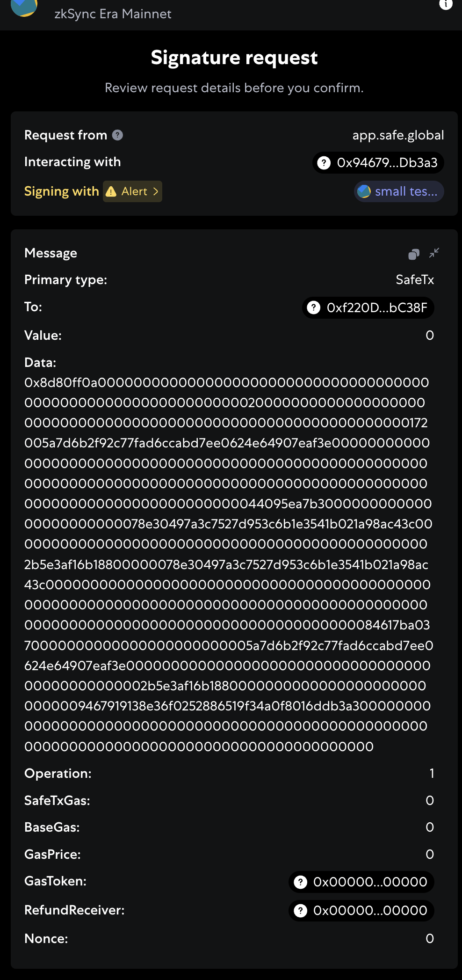The width and height of the screenshot is (462, 980).
Task: Click the question icon beside 0xf220D...bC38F
Action: pyautogui.click(x=313, y=307)
